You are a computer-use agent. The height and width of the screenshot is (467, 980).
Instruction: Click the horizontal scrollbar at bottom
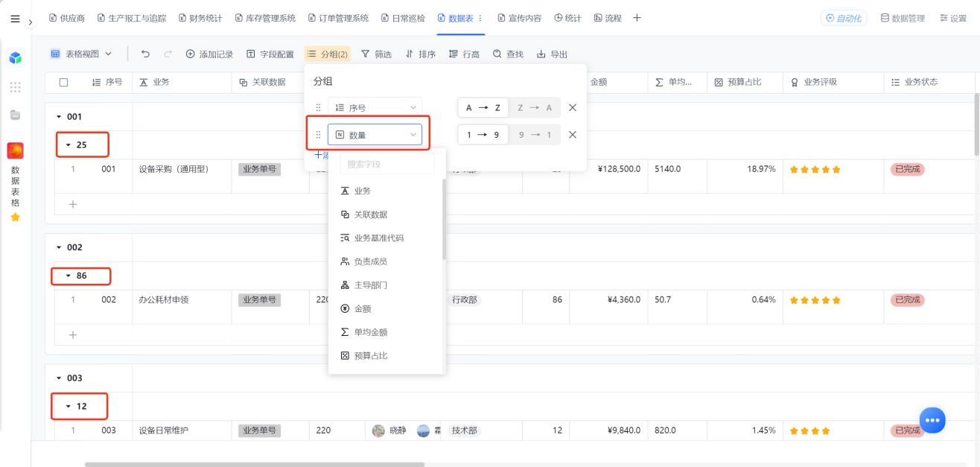254,464
